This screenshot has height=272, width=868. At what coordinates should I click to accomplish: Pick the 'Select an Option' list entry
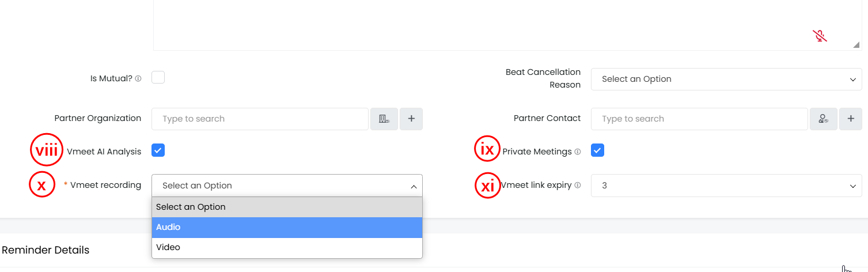[287, 207]
